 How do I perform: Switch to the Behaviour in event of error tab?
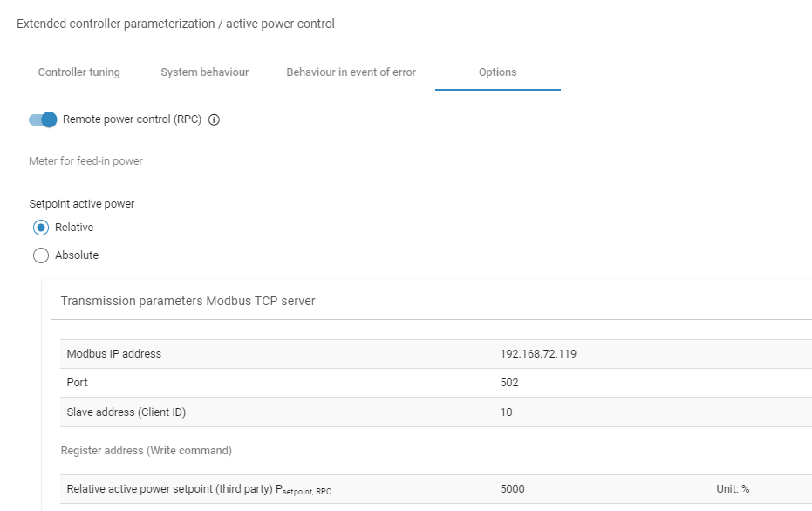[x=351, y=72]
